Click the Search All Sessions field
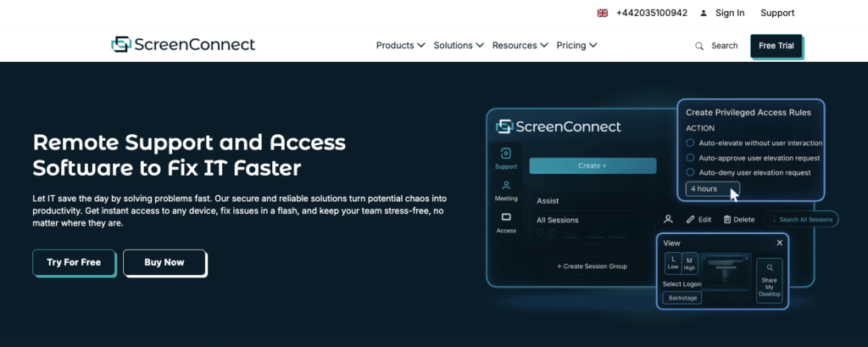868x347 pixels. pyautogui.click(x=801, y=220)
